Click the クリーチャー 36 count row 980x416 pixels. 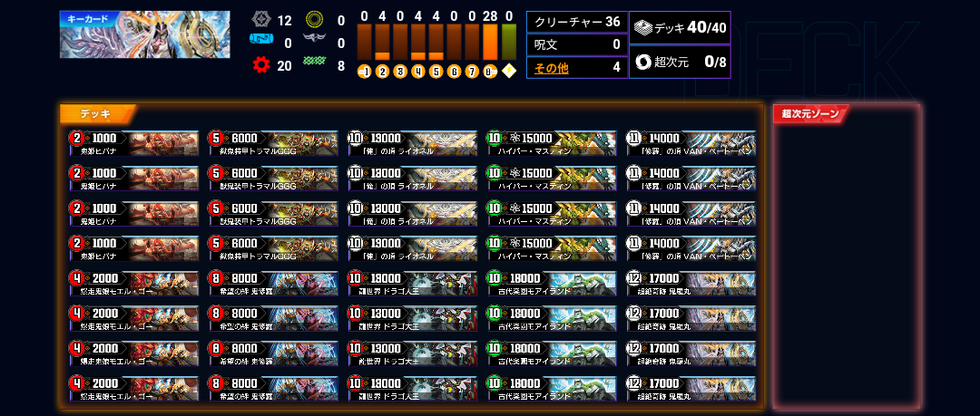click(577, 23)
